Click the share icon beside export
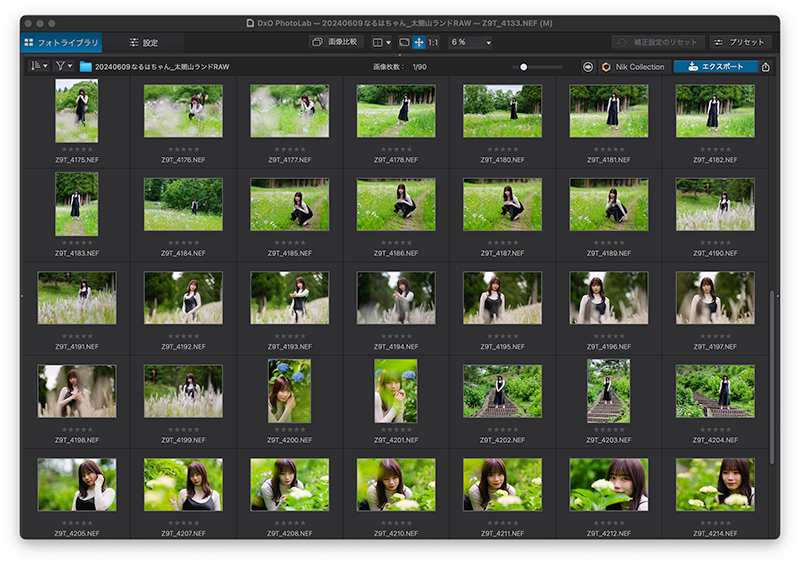The width and height of the screenshot is (800, 564). 765,67
